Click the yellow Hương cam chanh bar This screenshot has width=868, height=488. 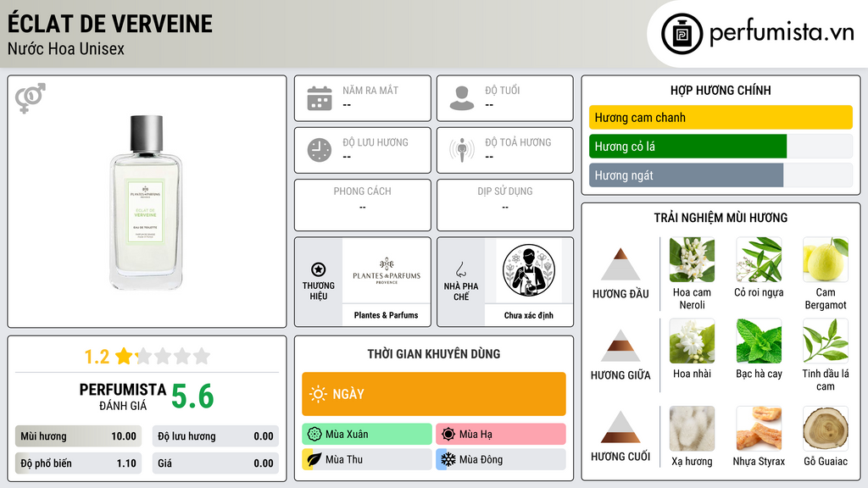click(x=721, y=117)
